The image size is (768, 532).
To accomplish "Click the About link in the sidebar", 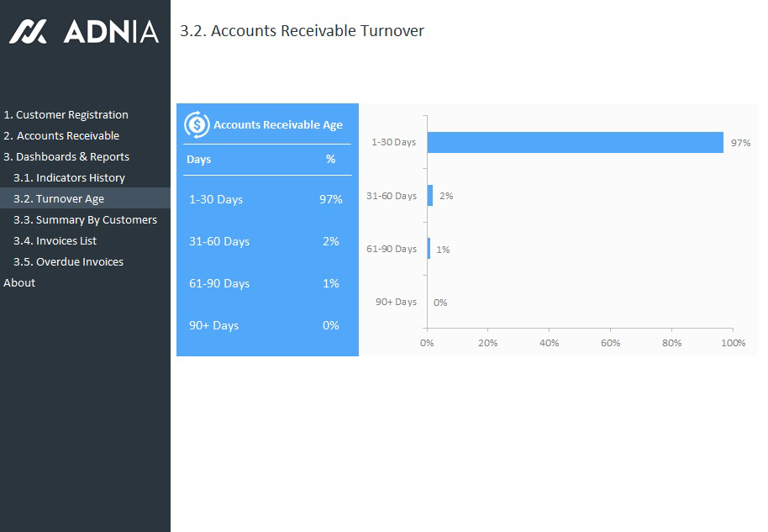I will [19, 283].
